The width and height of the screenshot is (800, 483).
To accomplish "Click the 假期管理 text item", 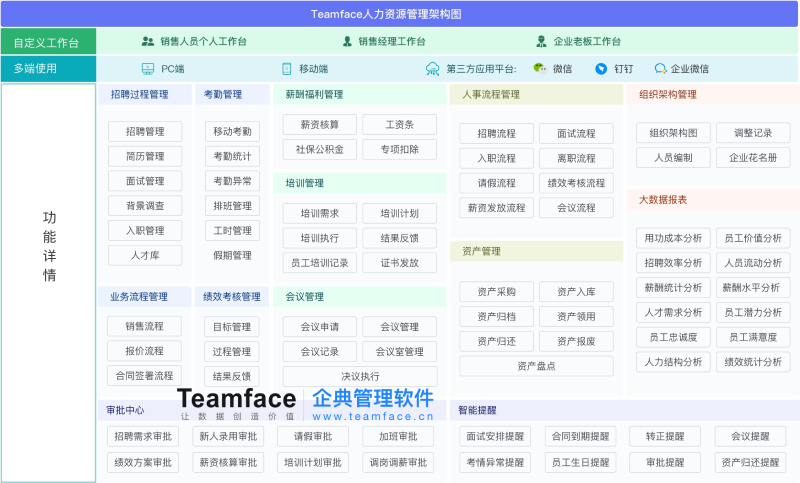I will (x=232, y=256).
